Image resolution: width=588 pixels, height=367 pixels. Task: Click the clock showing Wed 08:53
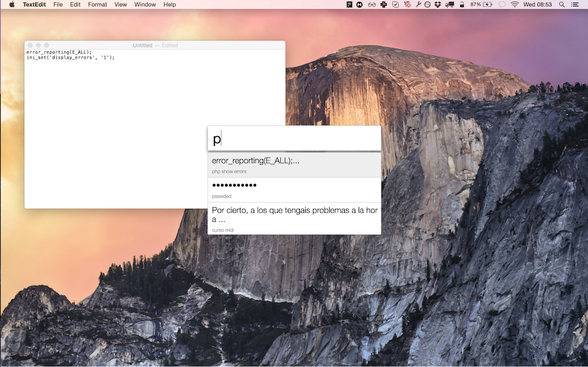(537, 4)
